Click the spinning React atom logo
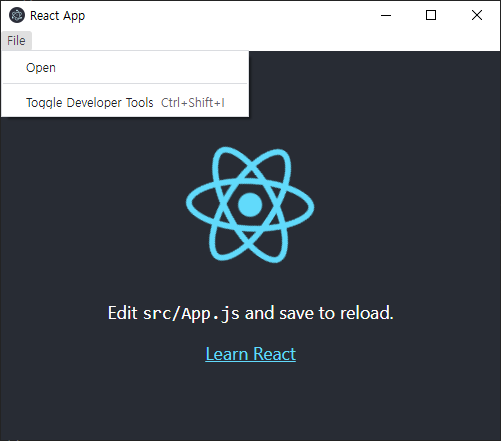Image resolution: width=501 pixels, height=441 pixels. pyautogui.click(x=250, y=205)
